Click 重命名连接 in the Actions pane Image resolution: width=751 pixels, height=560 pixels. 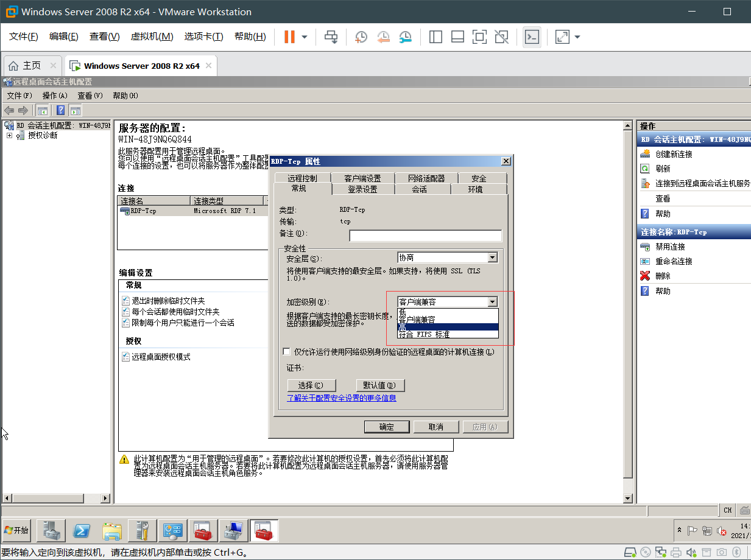[x=674, y=261]
